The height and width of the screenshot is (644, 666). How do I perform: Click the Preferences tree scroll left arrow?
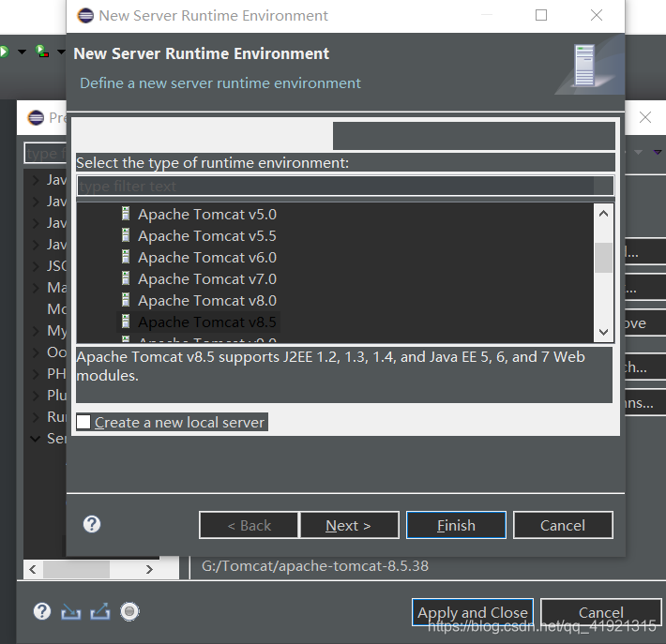[33, 569]
